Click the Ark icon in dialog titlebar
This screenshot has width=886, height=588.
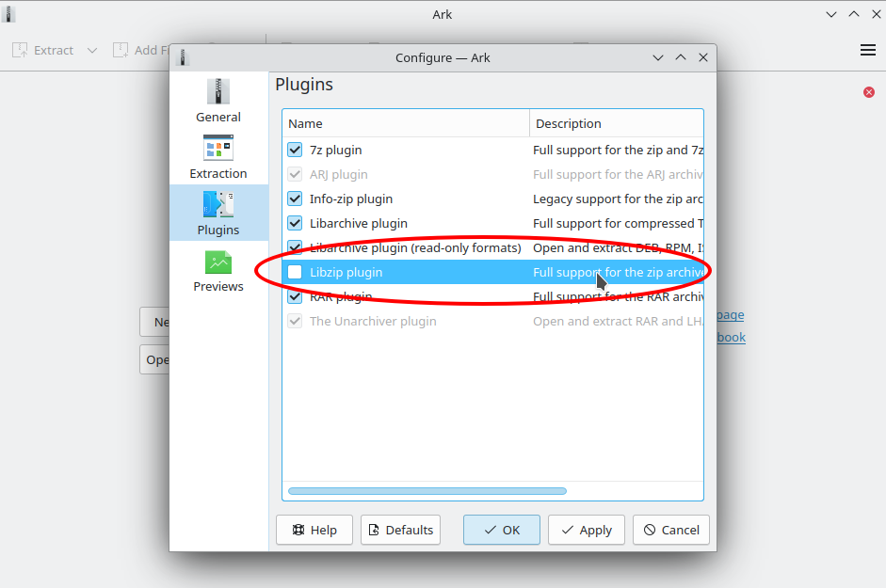[183, 57]
